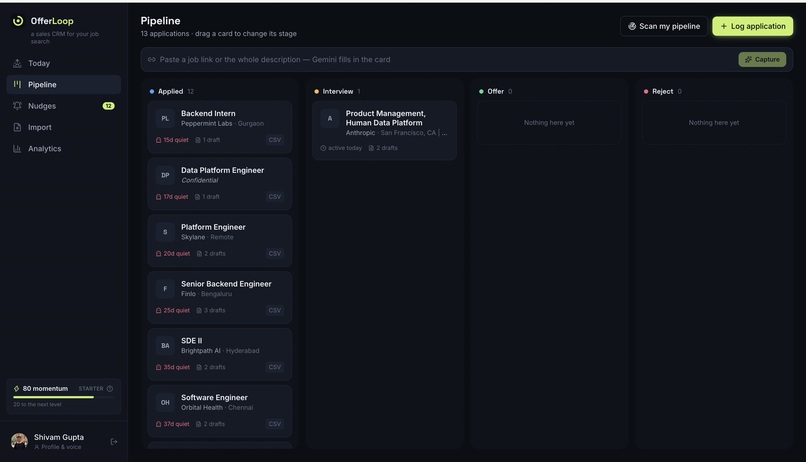Click the PL avatar on Backend Intern
806x462 pixels.
coord(165,118)
